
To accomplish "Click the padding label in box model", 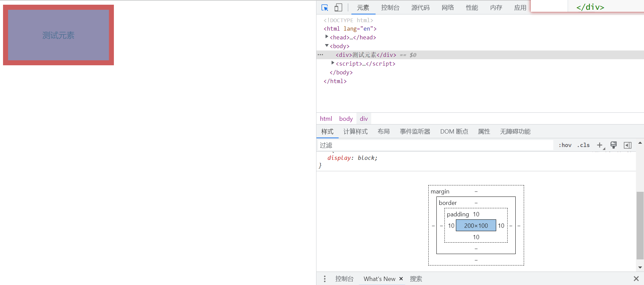I will [458, 214].
